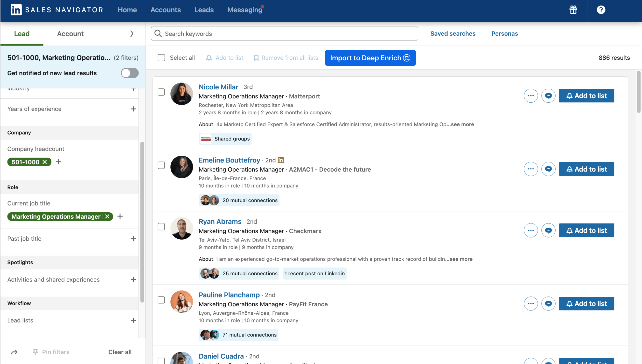The image size is (642, 364).
Task: Click LinkedIn premium badge next to Emeline
Action: pos(281,160)
